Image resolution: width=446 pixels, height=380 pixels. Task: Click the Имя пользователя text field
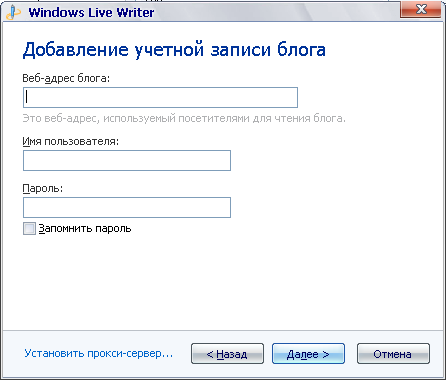point(127,160)
